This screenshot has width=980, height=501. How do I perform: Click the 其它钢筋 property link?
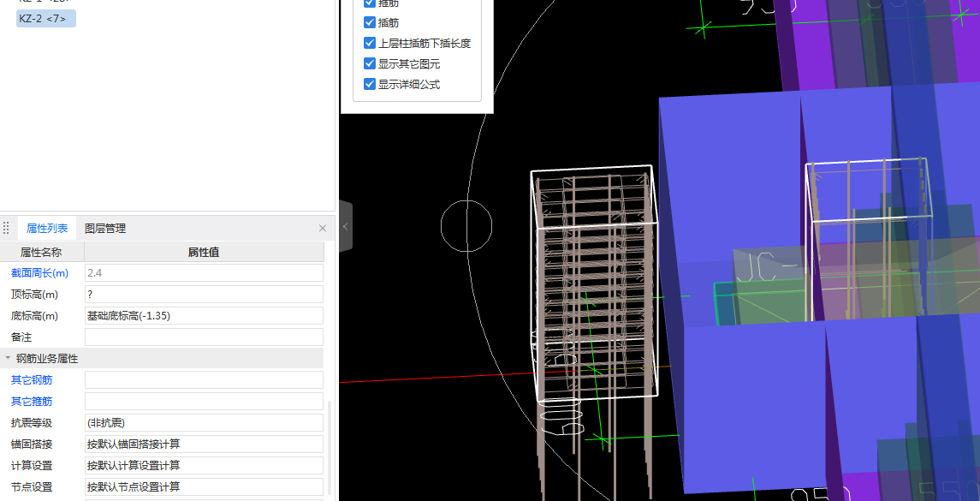point(32,380)
